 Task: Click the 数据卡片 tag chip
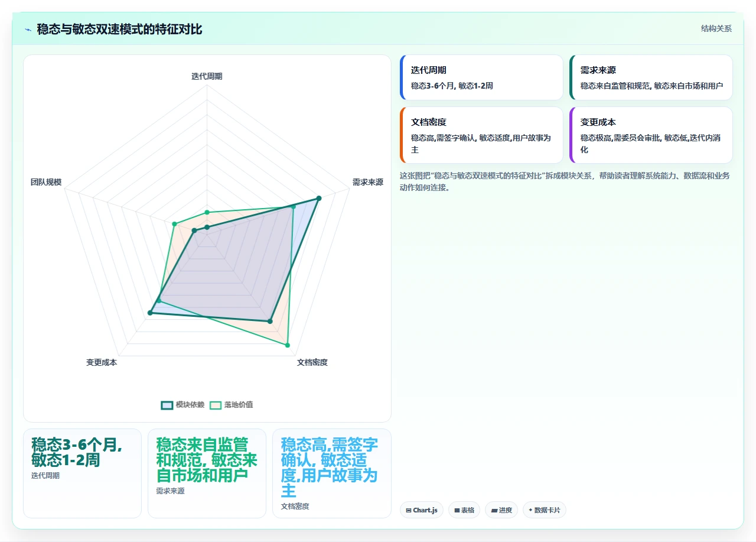pyautogui.click(x=545, y=510)
